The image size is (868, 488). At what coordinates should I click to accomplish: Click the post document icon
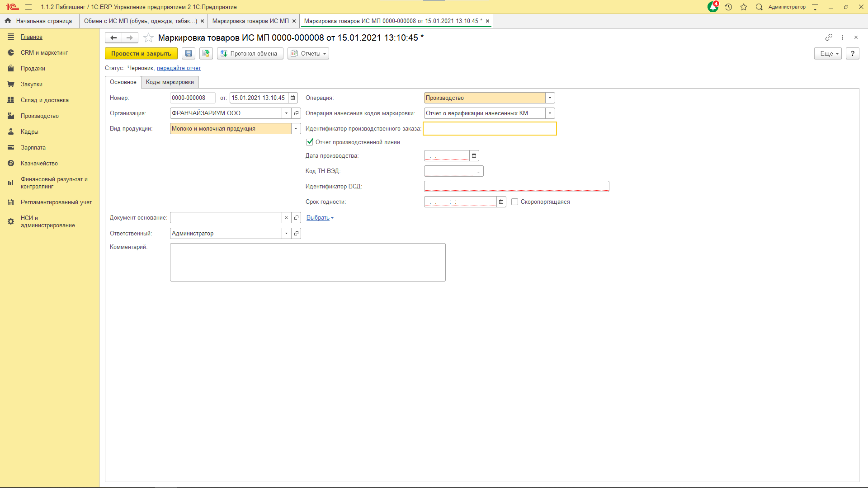(x=206, y=53)
